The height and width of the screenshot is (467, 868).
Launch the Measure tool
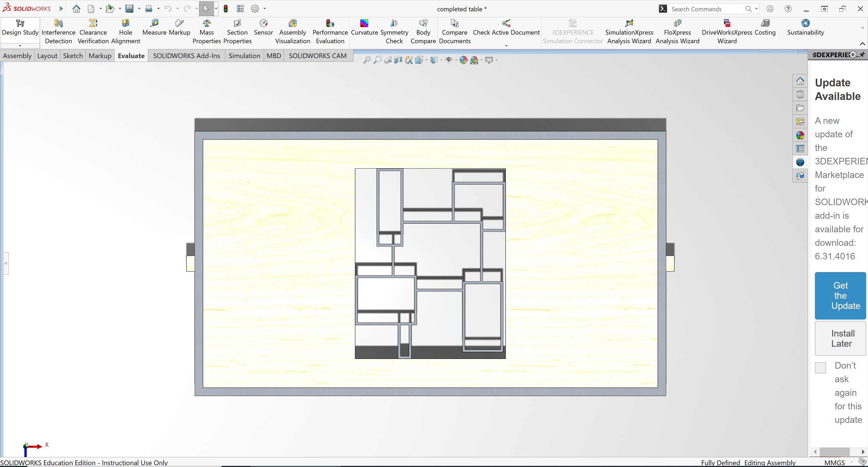click(154, 28)
